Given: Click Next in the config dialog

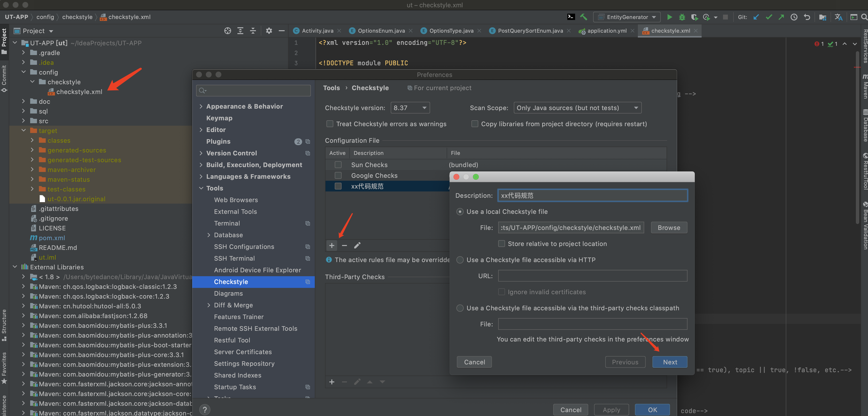Looking at the screenshot, I should point(669,362).
